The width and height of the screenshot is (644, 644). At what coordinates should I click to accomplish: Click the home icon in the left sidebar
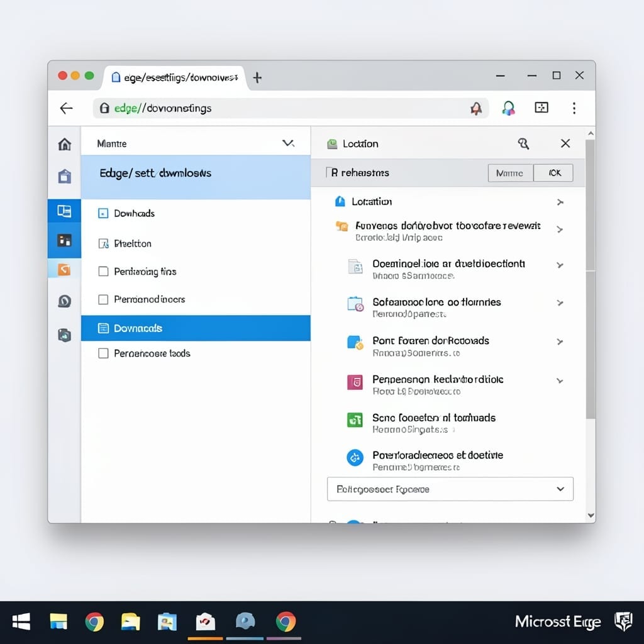point(65,144)
